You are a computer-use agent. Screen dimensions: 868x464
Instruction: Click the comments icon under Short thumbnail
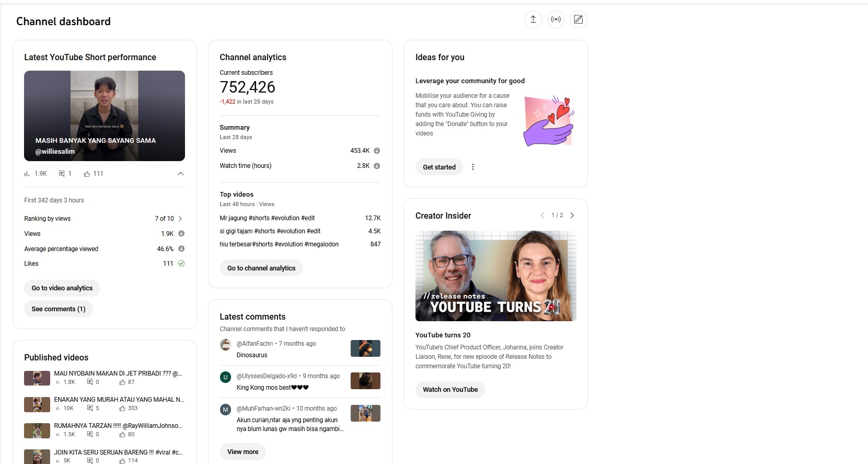62,174
